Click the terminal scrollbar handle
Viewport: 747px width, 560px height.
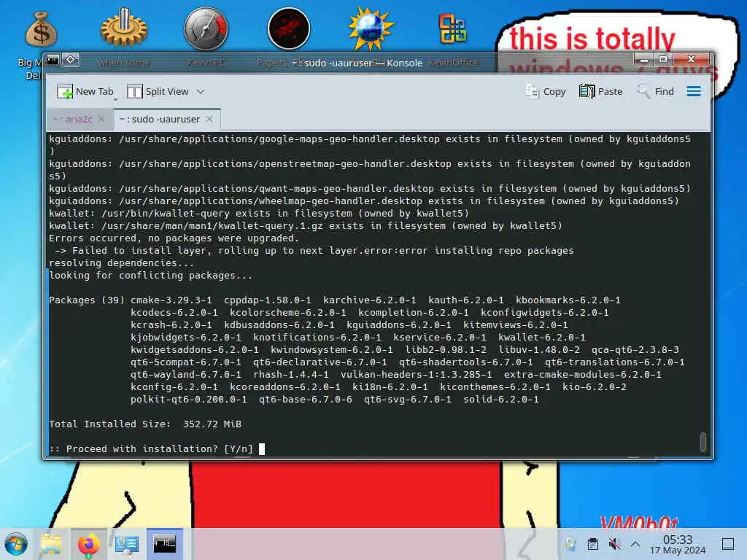(703, 441)
